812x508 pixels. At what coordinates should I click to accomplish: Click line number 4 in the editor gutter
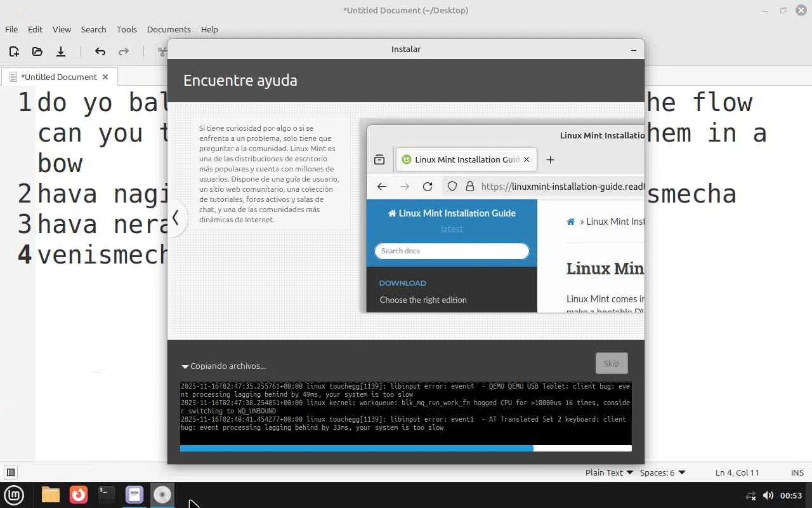click(x=25, y=255)
